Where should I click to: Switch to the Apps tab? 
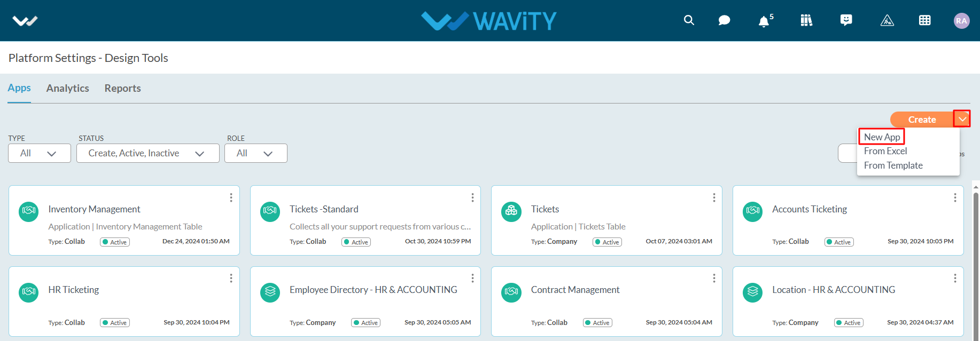[x=19, y=88]
